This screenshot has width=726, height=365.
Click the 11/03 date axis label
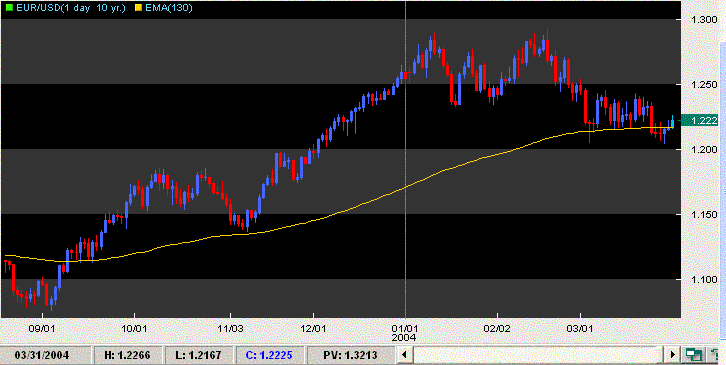pos(230,328)
